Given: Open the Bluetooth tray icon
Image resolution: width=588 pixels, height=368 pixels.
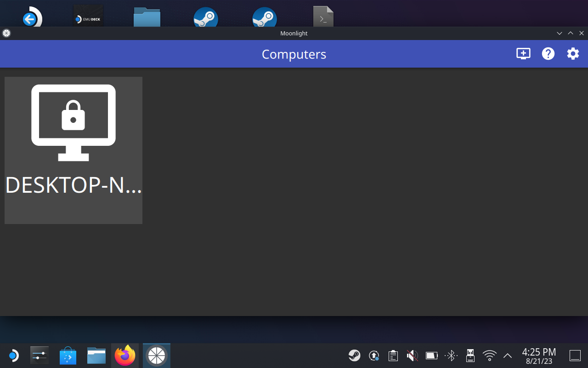Looking at the screenshot, I should (451, 355).
